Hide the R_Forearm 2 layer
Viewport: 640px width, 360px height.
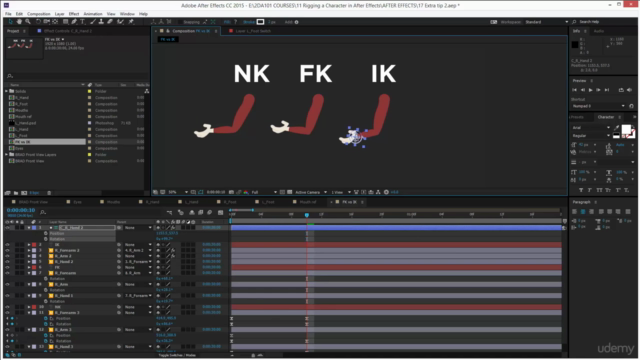tap(7, 250)
